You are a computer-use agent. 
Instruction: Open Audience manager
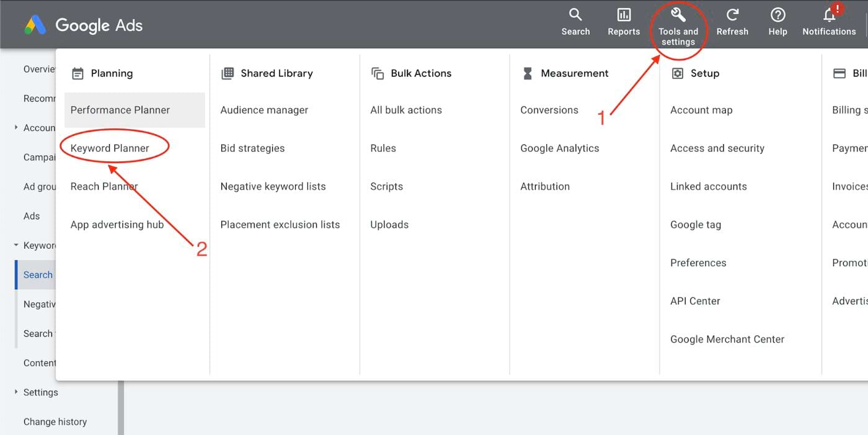point(264,110)
